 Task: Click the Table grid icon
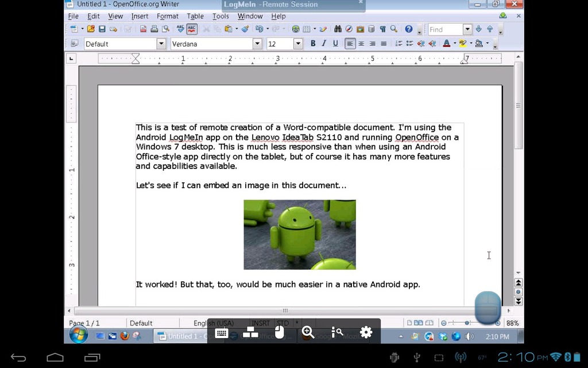click(x=307, y=29)
